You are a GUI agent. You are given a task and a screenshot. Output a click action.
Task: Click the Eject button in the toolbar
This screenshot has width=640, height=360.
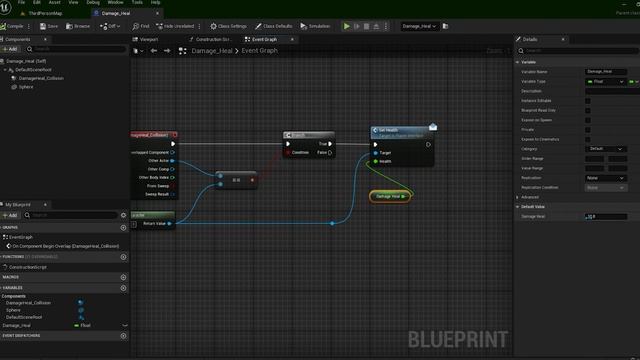click(376, 26)
